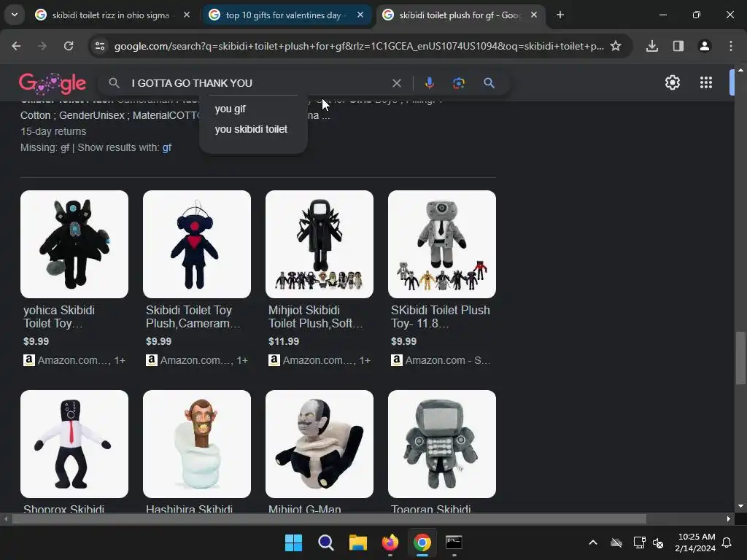
Task: Open Mihjiot G-Man toilet plush image
Action: click(x=320, y=444)
